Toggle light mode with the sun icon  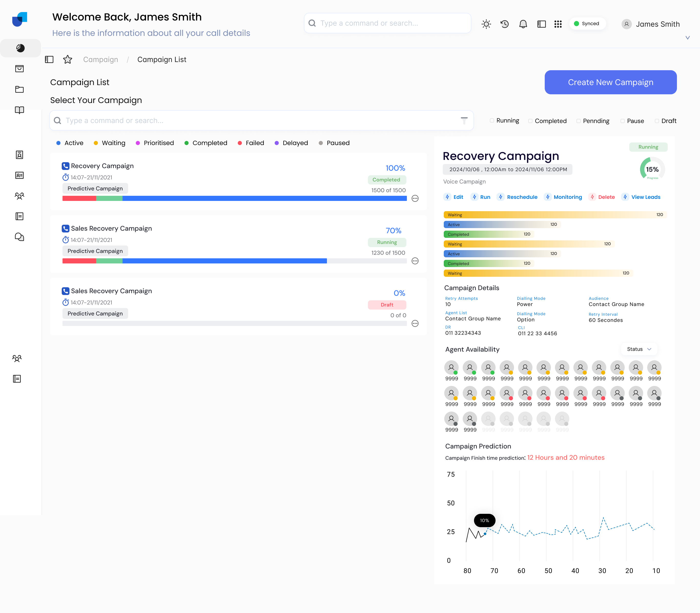point(486,24)
